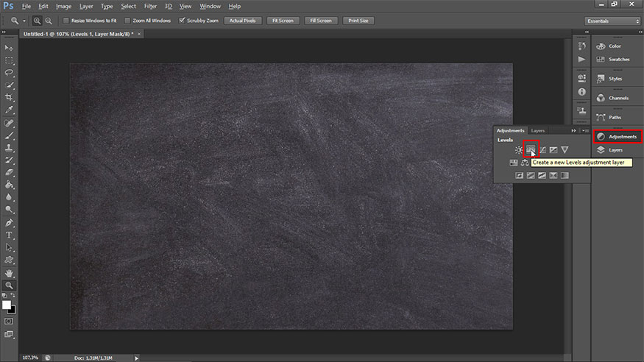Select the Eraser tool
Viewport: 644px width, 362px height.
[9, 172]
